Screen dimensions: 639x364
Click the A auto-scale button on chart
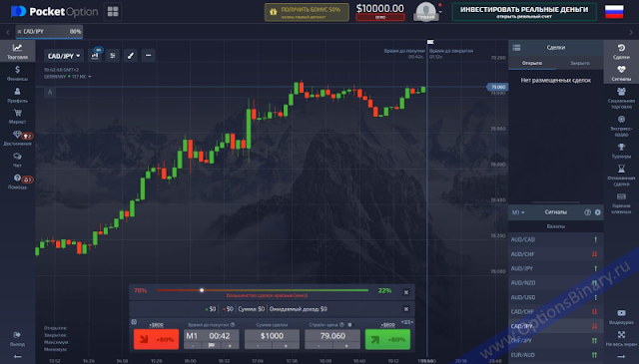[x=50, y=93]
